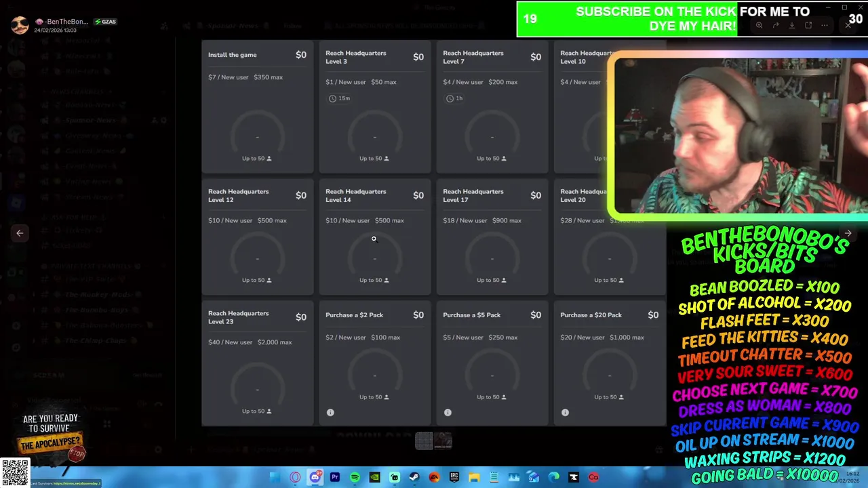
Task: Download the image with the download icon
Action: [x=791, y=25]
